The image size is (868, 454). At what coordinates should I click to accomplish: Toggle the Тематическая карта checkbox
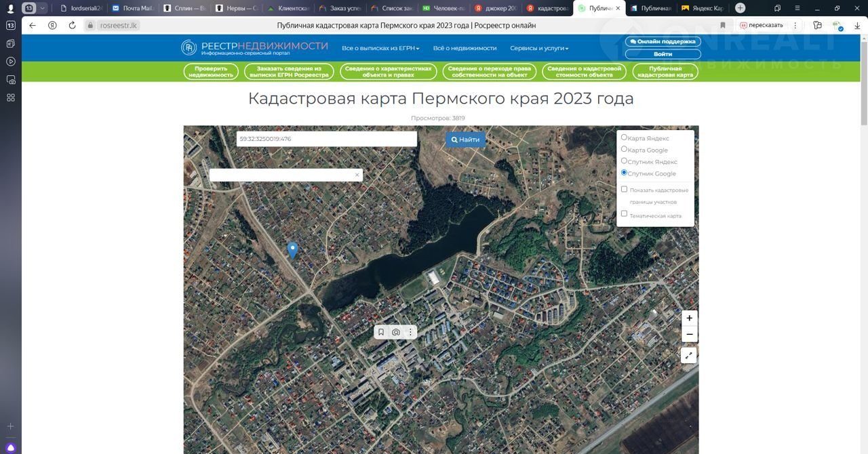(x=625, y=213)
